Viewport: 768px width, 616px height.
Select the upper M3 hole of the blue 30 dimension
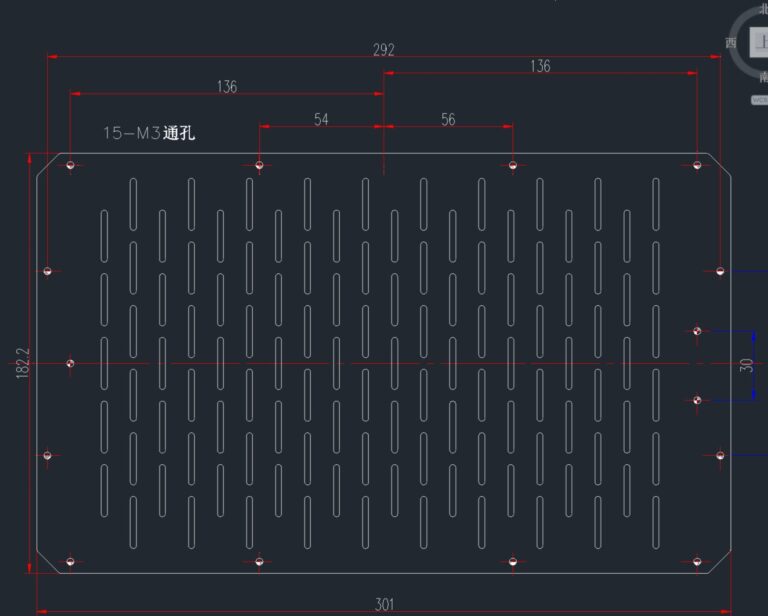(x=697, y=332)
